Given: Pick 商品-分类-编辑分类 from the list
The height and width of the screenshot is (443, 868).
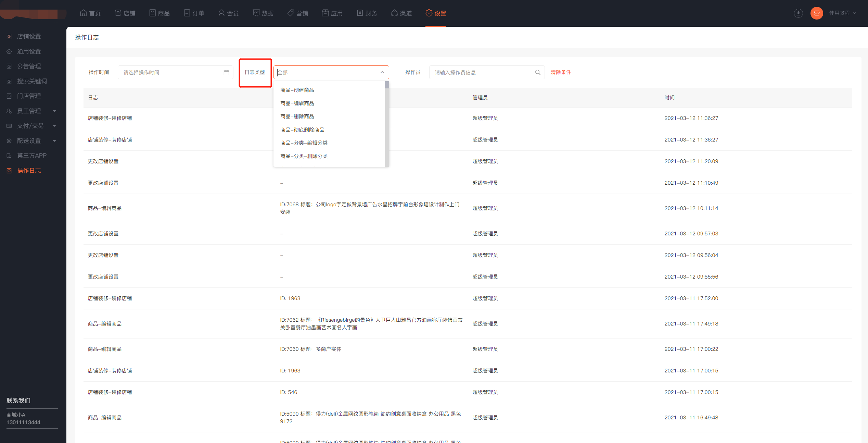Looking at the screenshot, I should [304, 143].
